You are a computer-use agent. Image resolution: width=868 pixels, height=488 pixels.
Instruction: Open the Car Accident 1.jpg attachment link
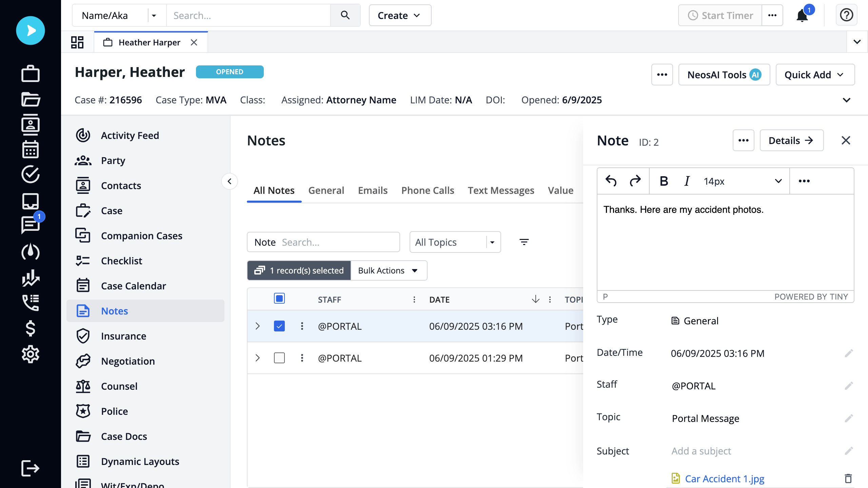click(724, 479)
